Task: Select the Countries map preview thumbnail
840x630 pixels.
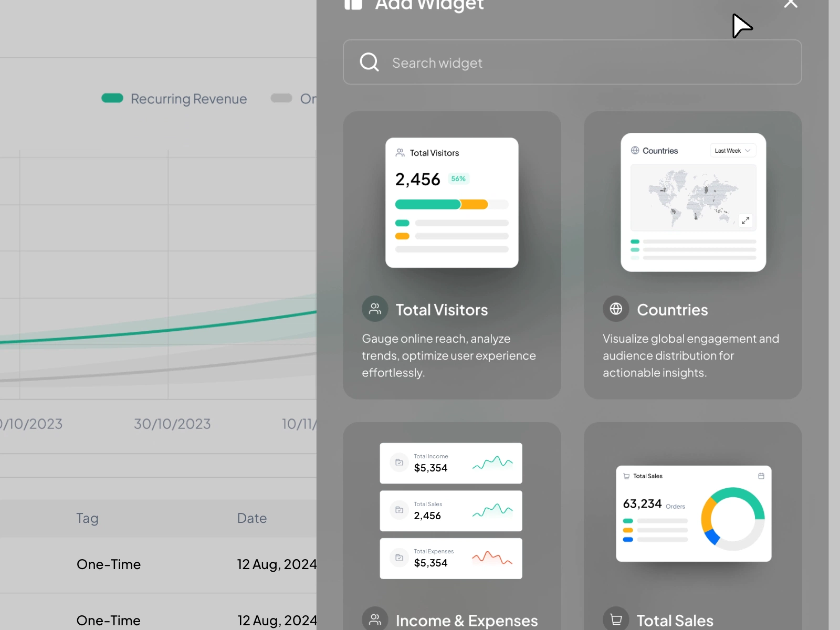Action: (694, 202)
